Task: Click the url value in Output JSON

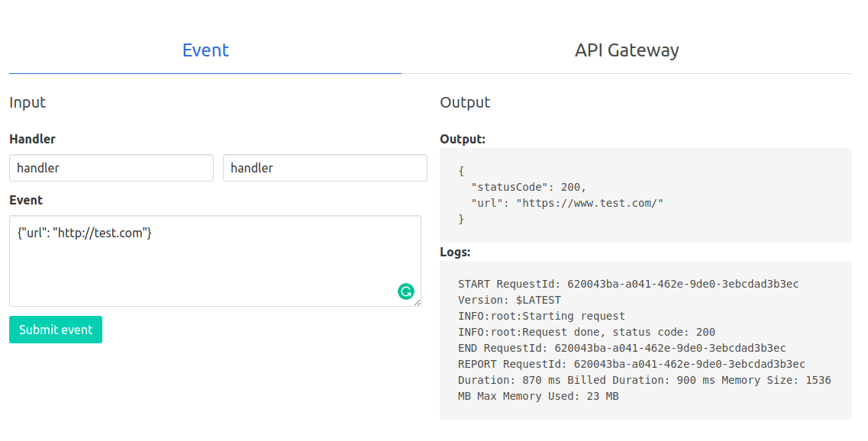Action: (x=589, y=203)
